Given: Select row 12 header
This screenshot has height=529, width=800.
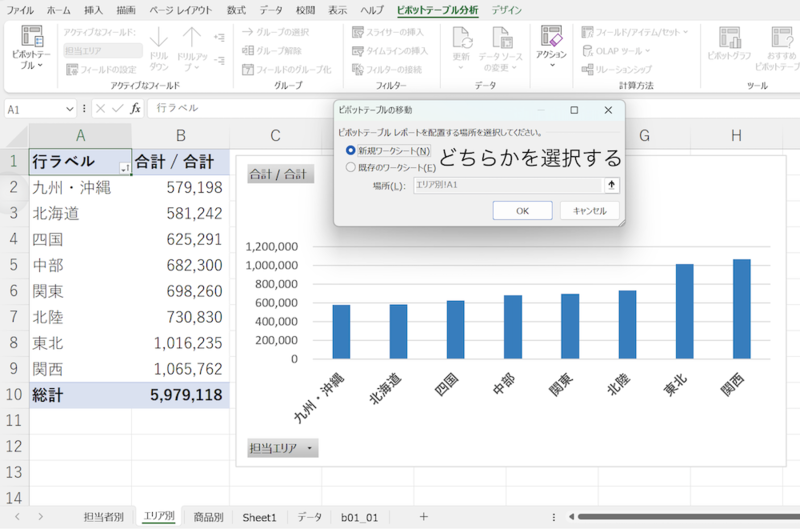Looking at the screenshot, I should point(14,446).
